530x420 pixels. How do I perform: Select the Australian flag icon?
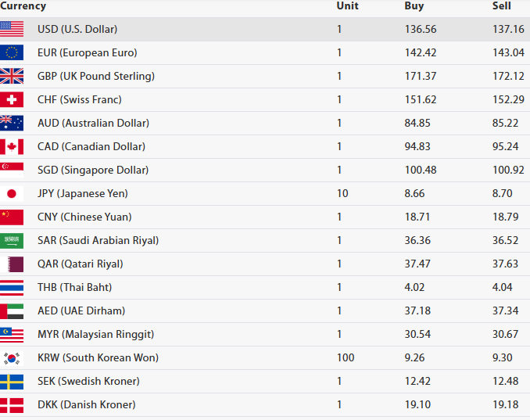coord(12,123)
